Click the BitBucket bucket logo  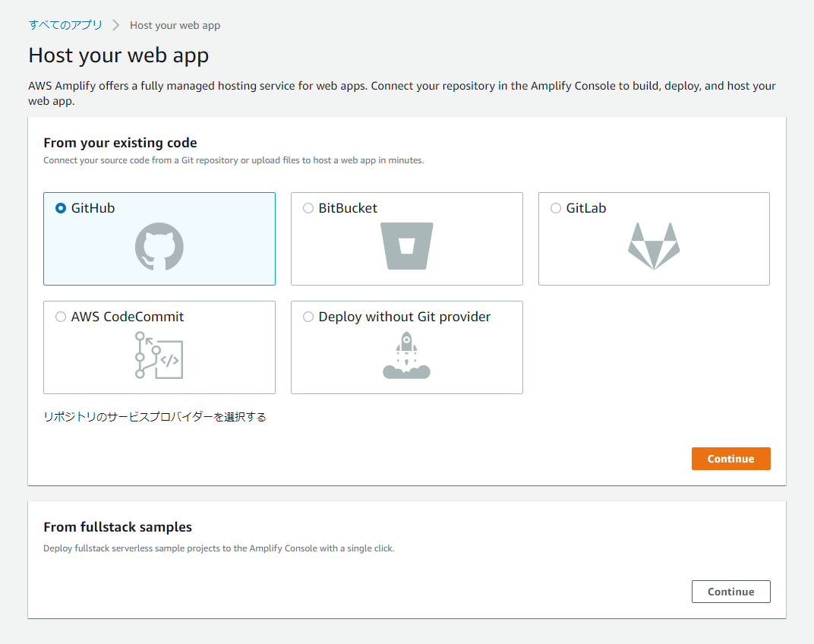click(406, 246)
